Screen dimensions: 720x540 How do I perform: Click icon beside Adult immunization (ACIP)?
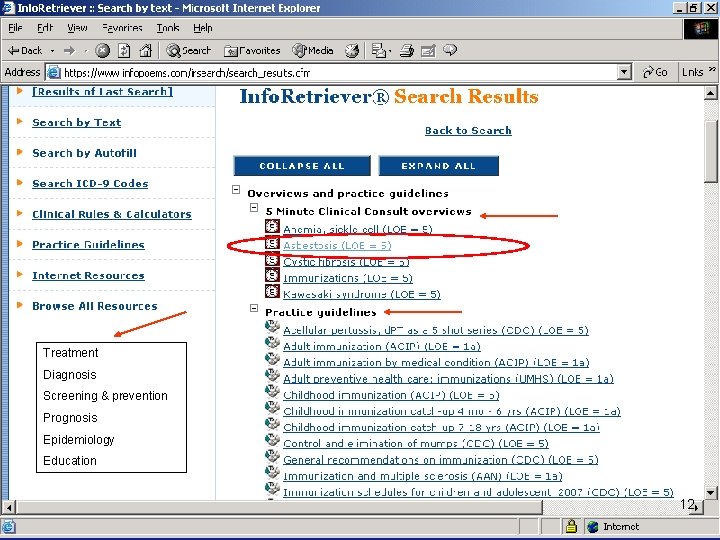[272, 343]
